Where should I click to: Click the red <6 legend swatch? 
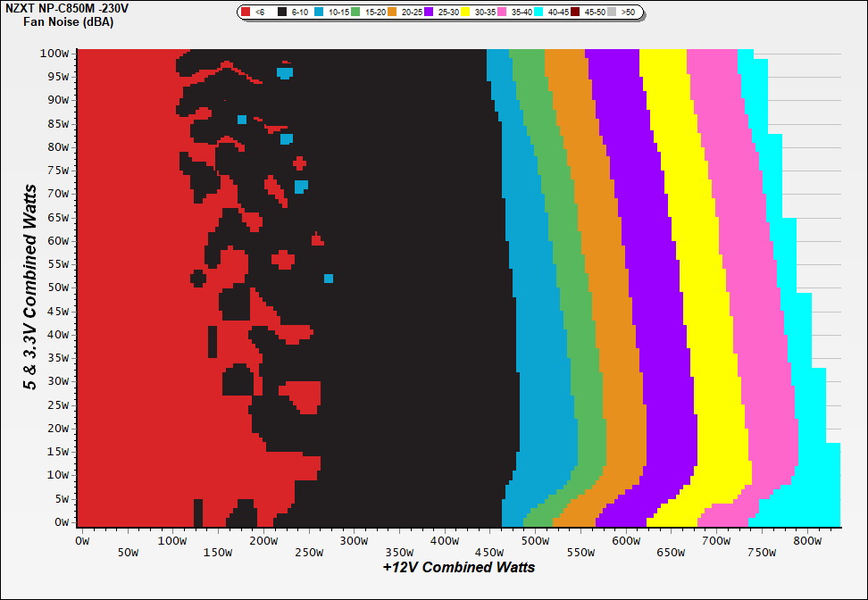pos(246,12)
